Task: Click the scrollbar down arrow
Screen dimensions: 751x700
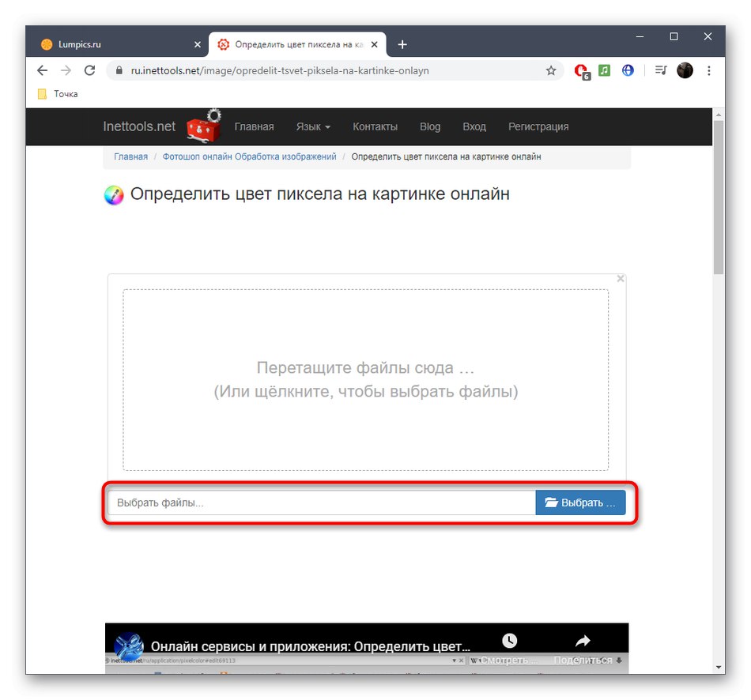Action: coord(719,667)
